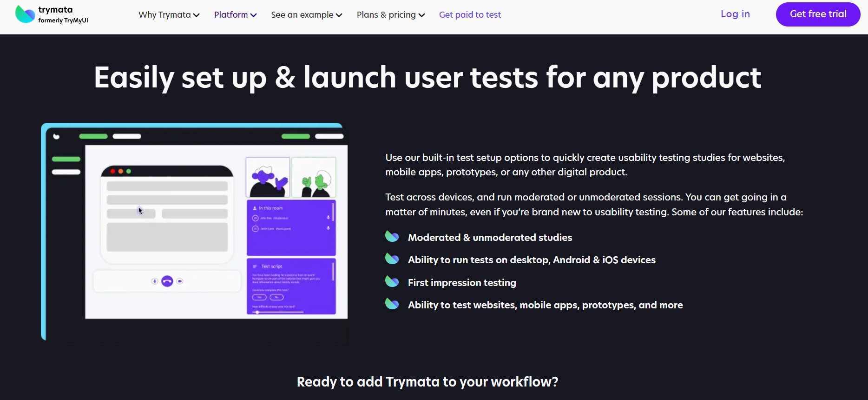Expand the Why Trymata chevron arrow
Viewport: 868px width, 400px height.
(197, 15)
